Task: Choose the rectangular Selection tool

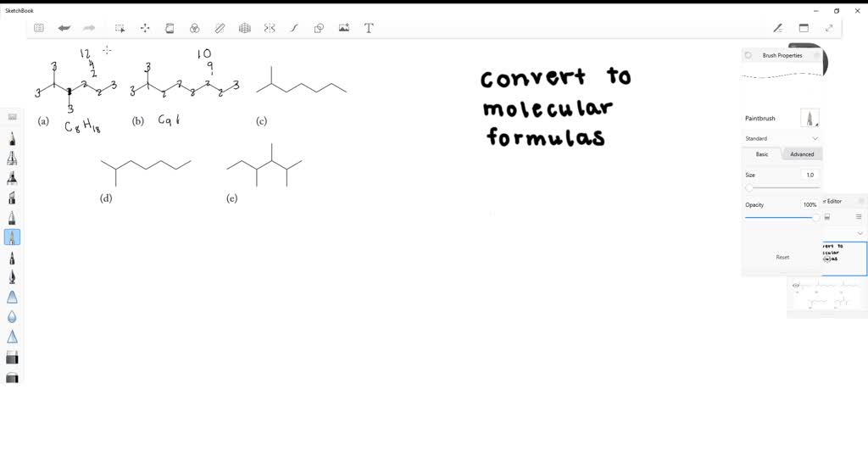Action: point(120,28)
